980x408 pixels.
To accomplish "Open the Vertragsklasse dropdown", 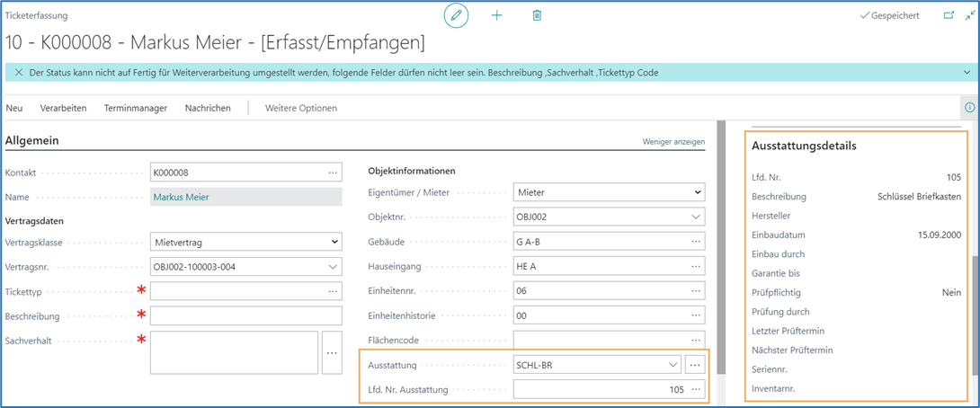I will click(x=334, y=242).
